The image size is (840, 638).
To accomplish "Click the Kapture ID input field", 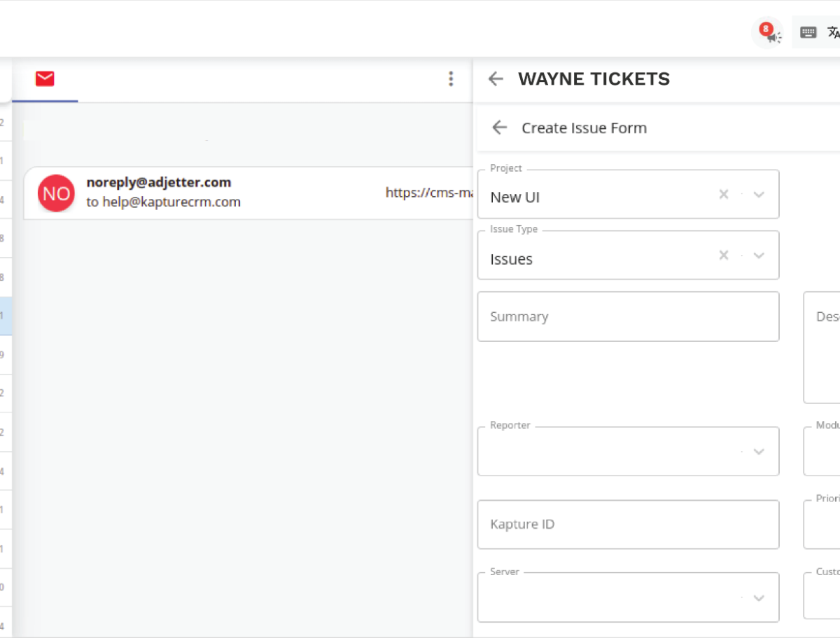I will tap(628, 525).
